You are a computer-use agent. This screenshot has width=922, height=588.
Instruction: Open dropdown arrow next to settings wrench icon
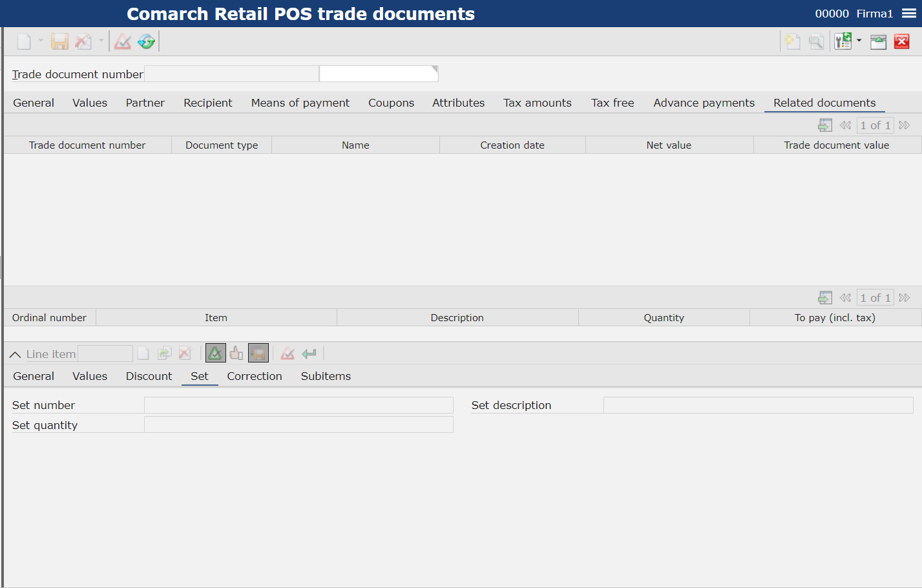[859, 41]
